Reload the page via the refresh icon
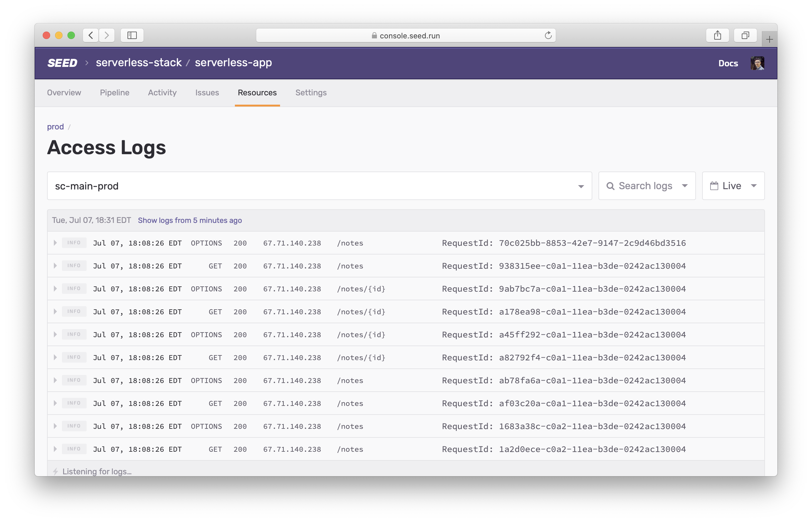The height and width of the screenshot is (522, 812). point(548,35)
